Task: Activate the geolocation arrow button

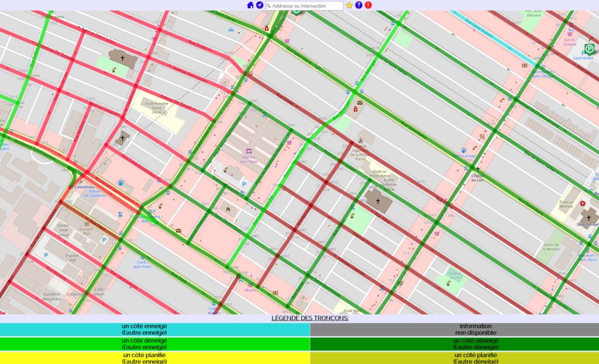Action: point(259,5)
